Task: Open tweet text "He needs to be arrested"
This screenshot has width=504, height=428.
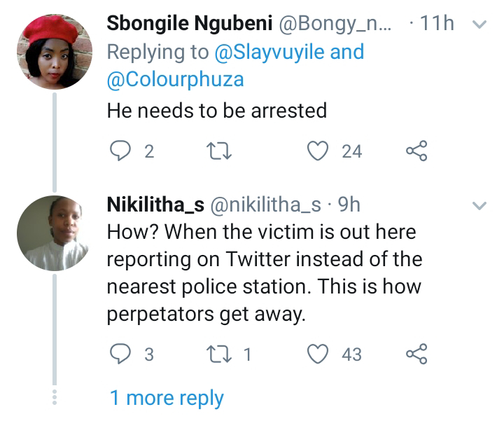Action: coord(216,110)
